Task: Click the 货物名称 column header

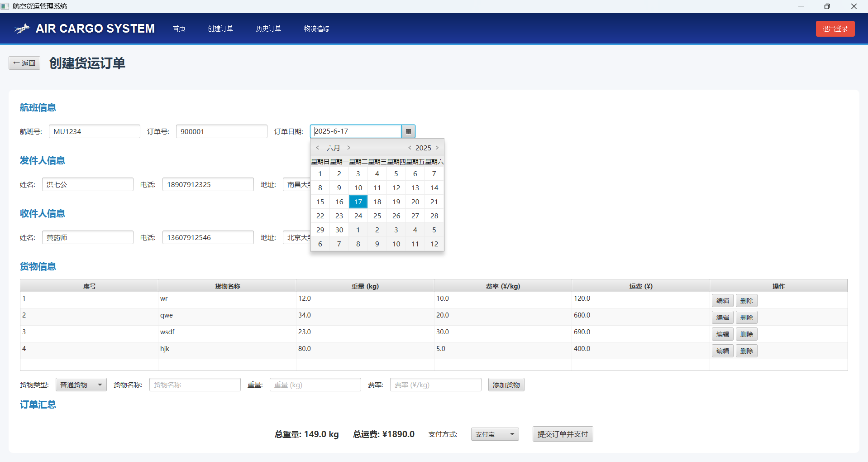Action: click(227, 286)
